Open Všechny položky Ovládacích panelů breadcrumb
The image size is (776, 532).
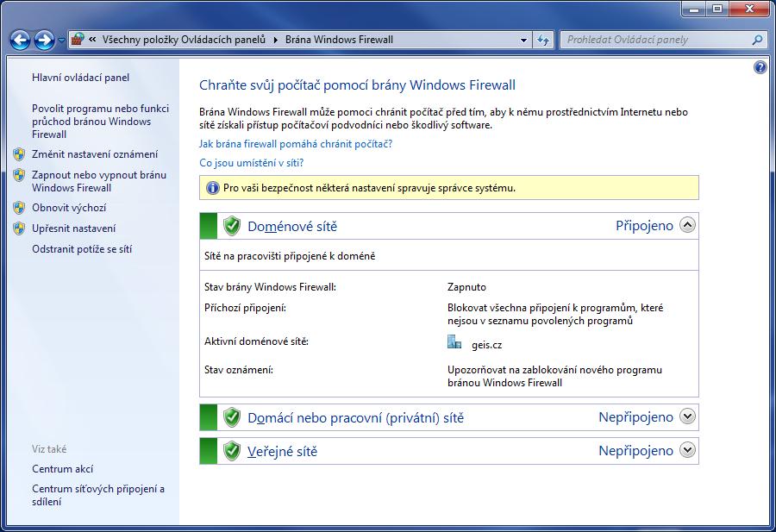click(184, 40)
